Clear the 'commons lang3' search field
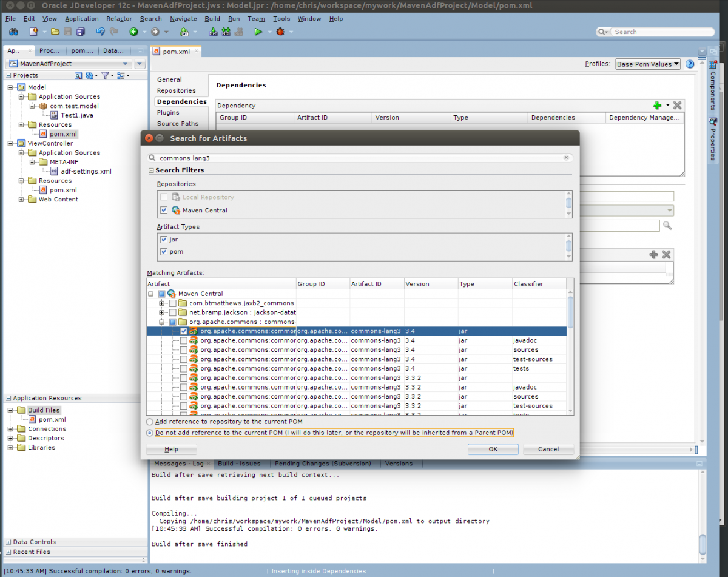Screen dimensions: 728x577 pos(566,157)
